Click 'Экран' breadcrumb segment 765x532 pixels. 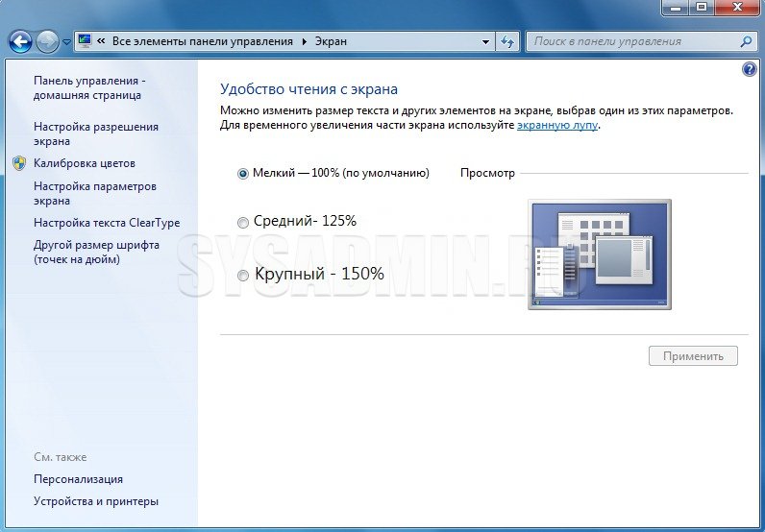[331, 41]
